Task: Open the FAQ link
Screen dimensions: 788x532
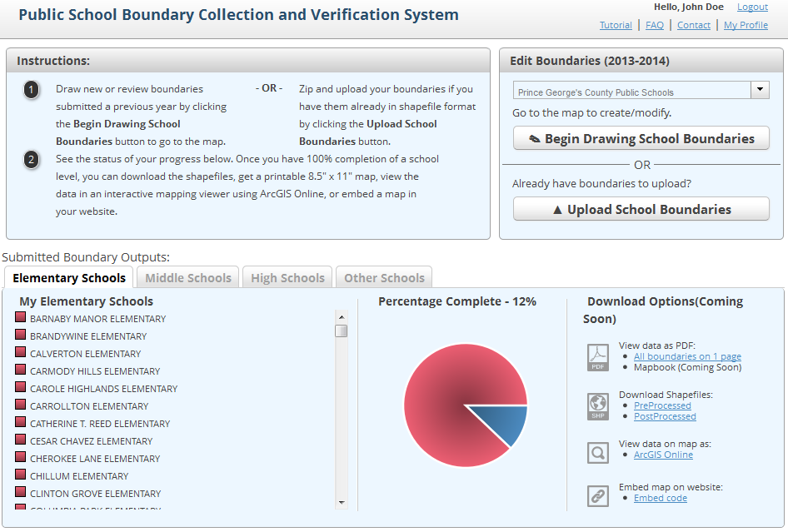Action: [655, 25]
